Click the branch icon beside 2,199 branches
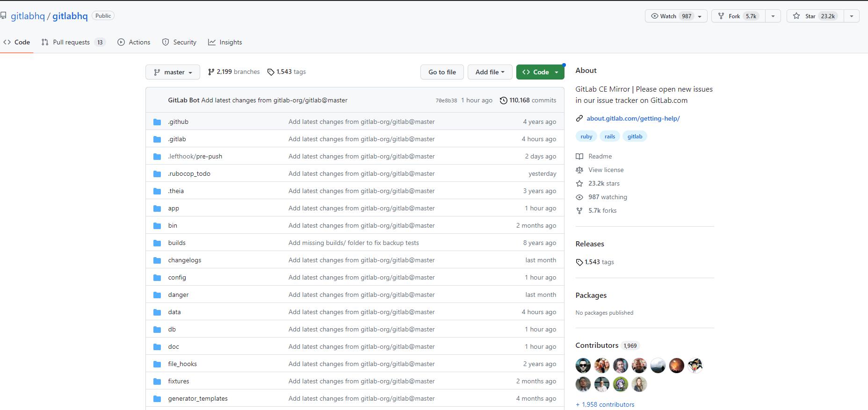 pyautogui.click(x=211, y=72)
